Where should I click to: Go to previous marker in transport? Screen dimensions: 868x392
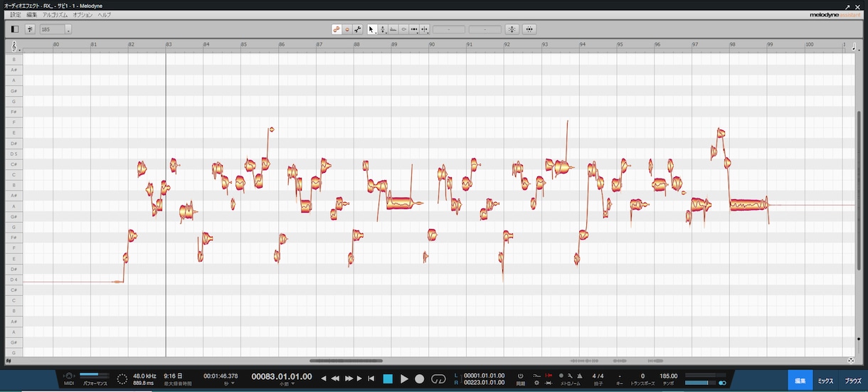pyautogui.click(x=324, y=378)
